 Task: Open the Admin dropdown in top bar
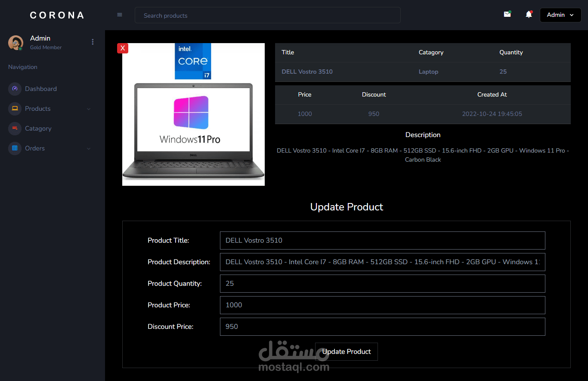pos(560,15)
